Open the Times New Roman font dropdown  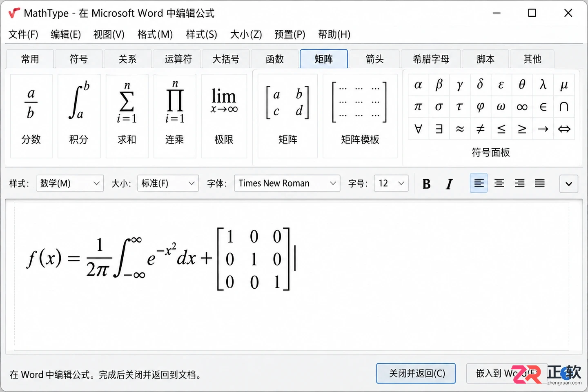(x=287, y=183)
